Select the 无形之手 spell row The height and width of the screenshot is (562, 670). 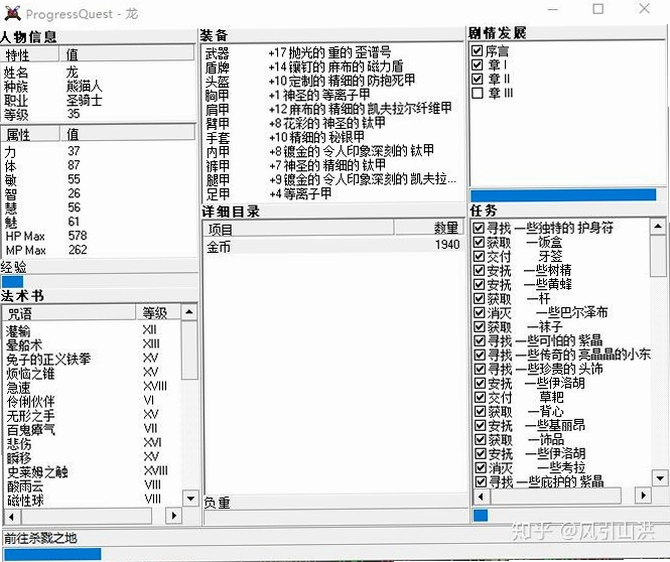(92, 415)
